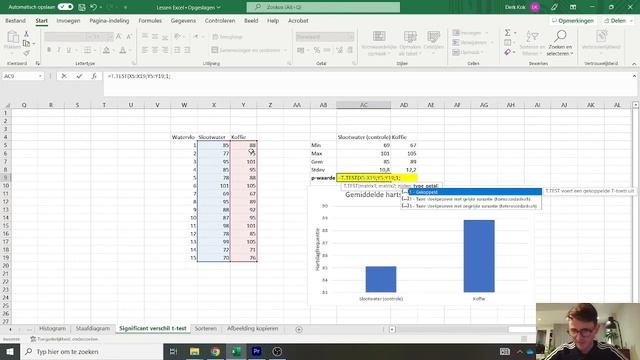This screenshot has height=360, width=640.
Task: Click the Opmerkingen button
Action: (573, 20)
